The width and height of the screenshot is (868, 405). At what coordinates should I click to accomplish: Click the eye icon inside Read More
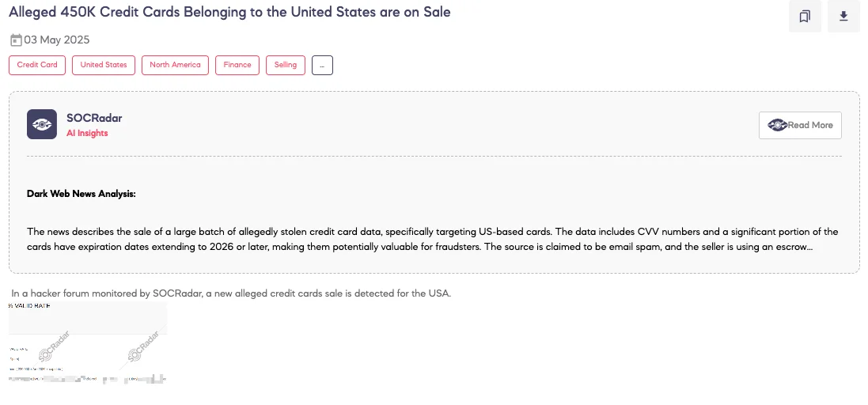tap(777, 125)
